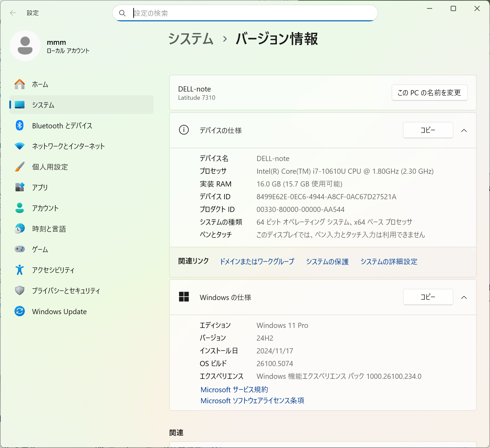Click the mmm user avatar icon
Viewport: 490px width, 448px height.
point(25,46)
